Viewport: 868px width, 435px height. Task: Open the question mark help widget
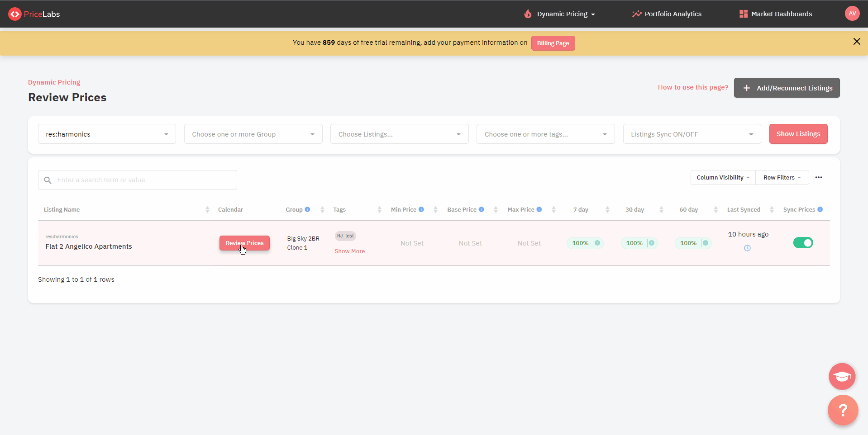843,410
